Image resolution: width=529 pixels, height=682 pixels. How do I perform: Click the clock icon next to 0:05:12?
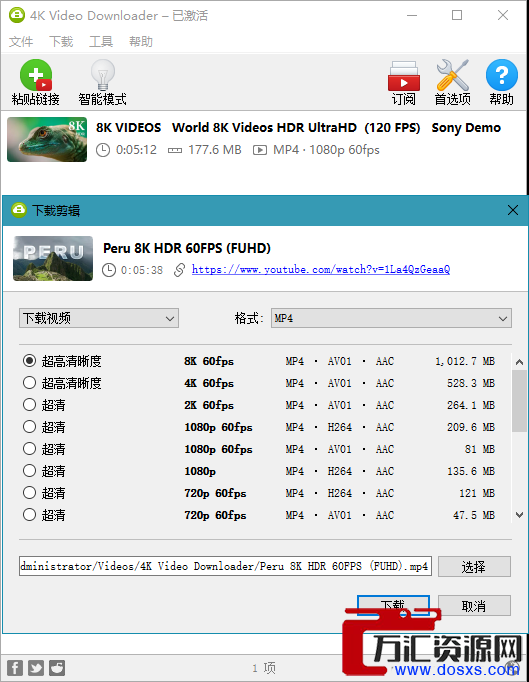[103, 150]
